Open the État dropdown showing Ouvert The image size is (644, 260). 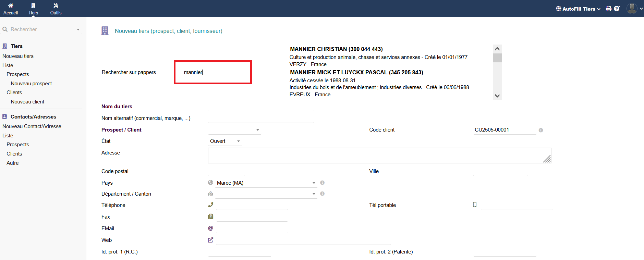tap(225, 141)
